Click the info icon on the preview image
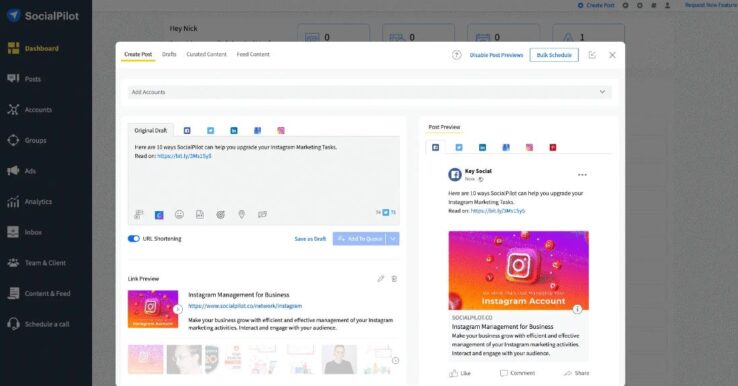 click(577, 309)
